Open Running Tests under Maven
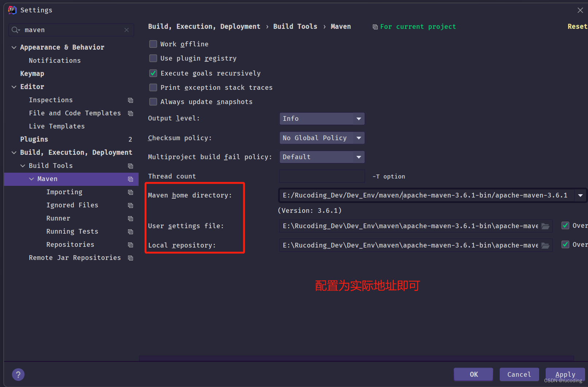The height and width of the screenshot is (387, 588). tap(72, 231)
